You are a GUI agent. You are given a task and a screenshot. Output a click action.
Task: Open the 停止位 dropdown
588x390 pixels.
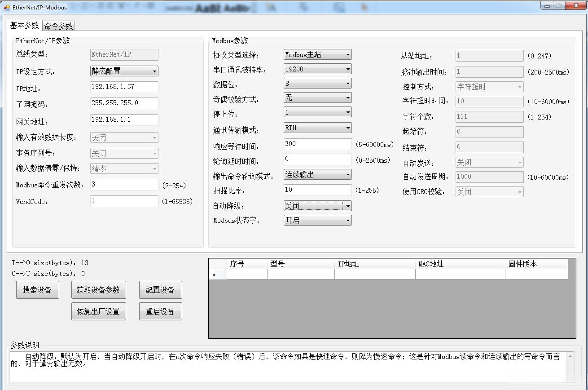click(318, 112)
